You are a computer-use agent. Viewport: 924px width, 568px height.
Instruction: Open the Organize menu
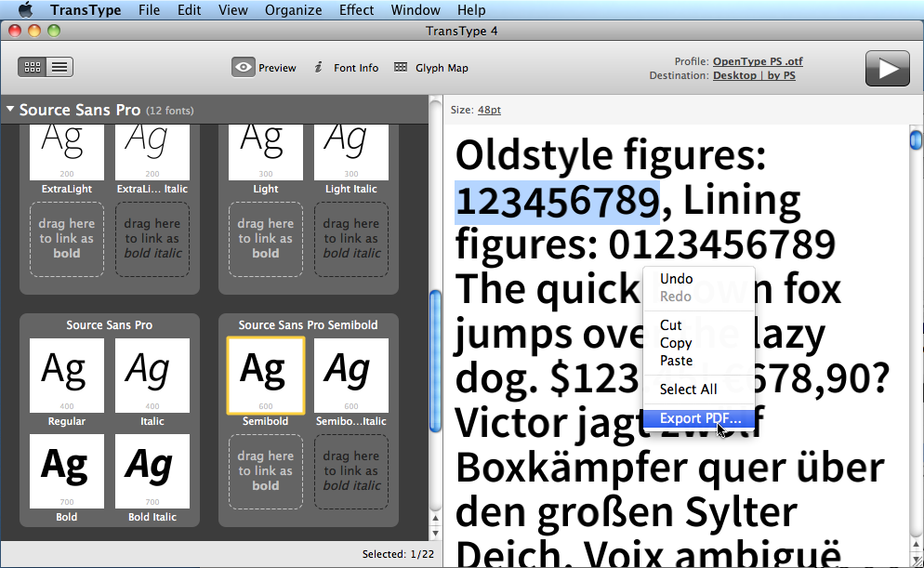click(x=294, y=10)
